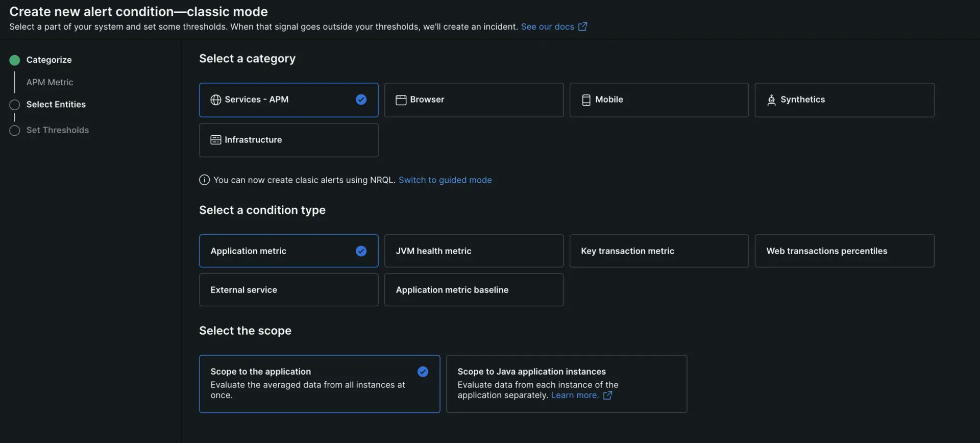
Task: Click the Mobile phone icon
Action: pyautogui.click(x=586, y=100)
